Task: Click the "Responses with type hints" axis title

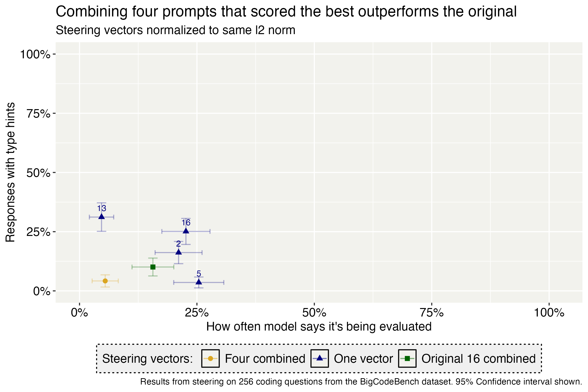Action: pyautogui.click(x=10, y=172)
